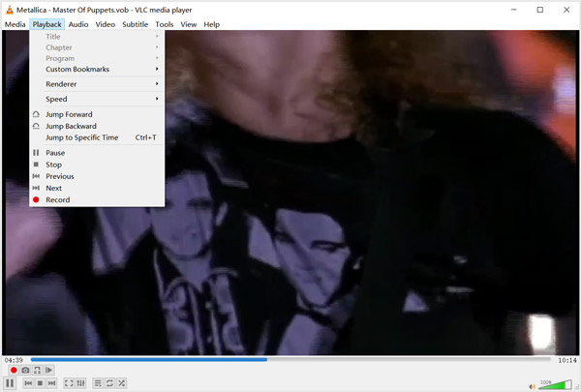The height and width of the screenshot is (392, 581).
Task: Select Previous in the Playback menu
Action: click(97, 176)
